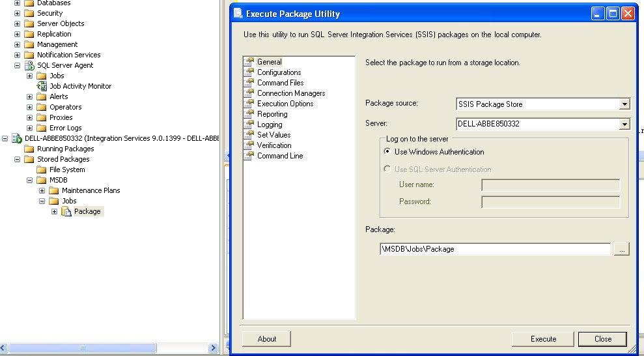Viewport: 644px width, 356px height.
Task: Open the Verification page
Action: (274, 145)
